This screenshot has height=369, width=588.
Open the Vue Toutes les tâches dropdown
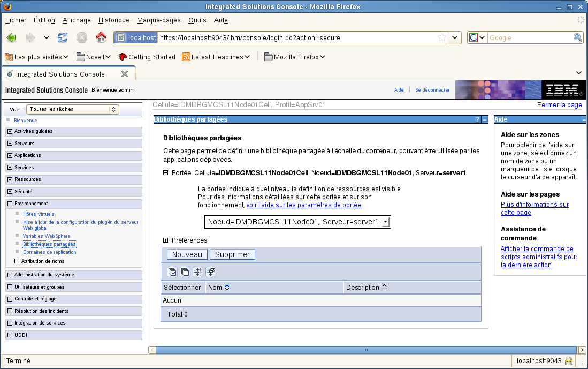click(72, 109)
